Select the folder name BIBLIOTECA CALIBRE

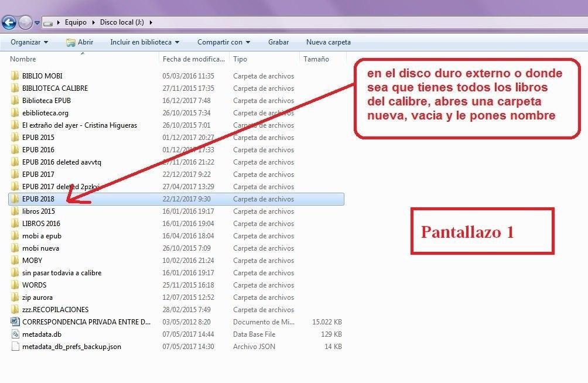pos(54,88)
